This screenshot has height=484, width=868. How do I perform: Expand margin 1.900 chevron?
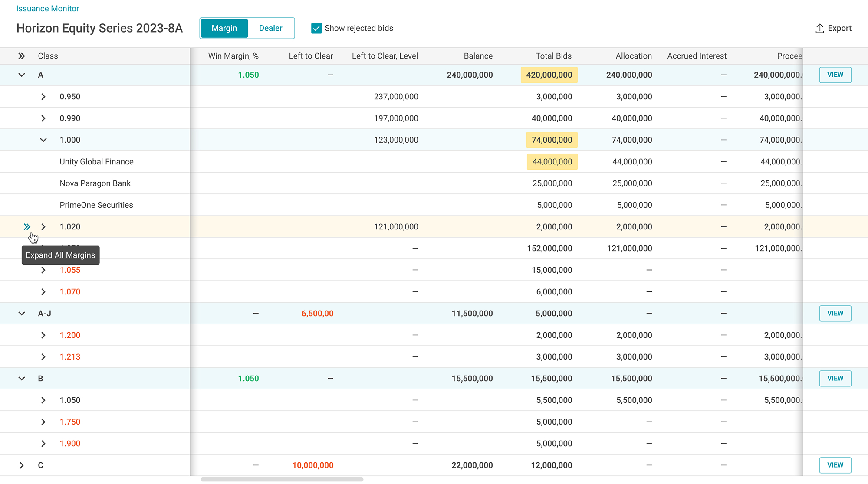click(43, 444)
